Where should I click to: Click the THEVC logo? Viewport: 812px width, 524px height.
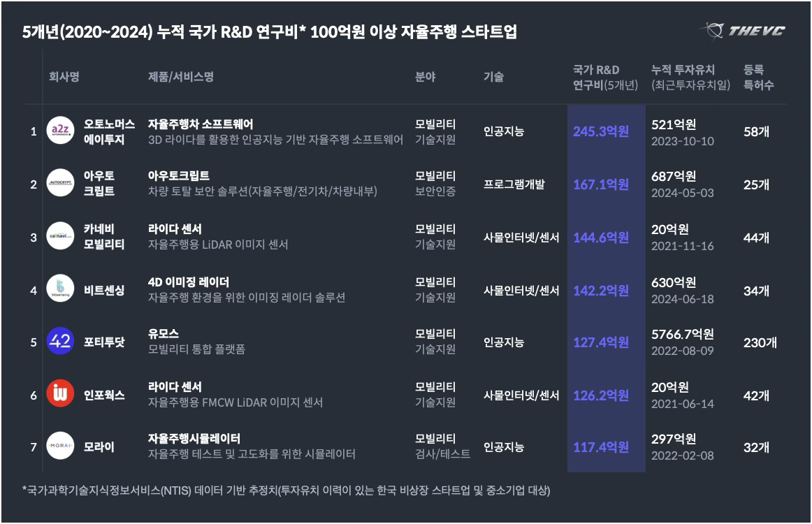tap(744, 30)
